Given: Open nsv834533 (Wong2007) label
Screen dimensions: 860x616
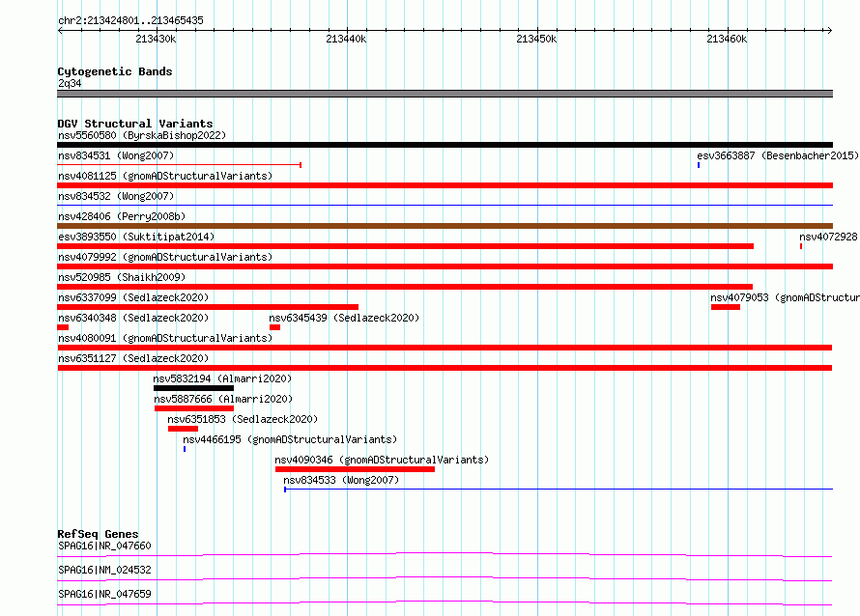Looking at the screenshot, I should click(341, 480).
